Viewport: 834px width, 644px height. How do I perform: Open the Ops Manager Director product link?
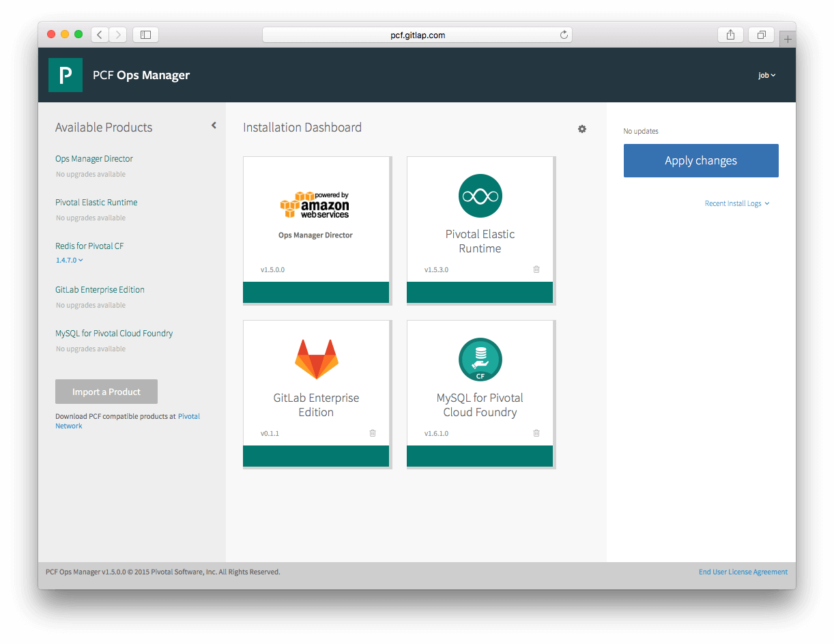[94, 159]
